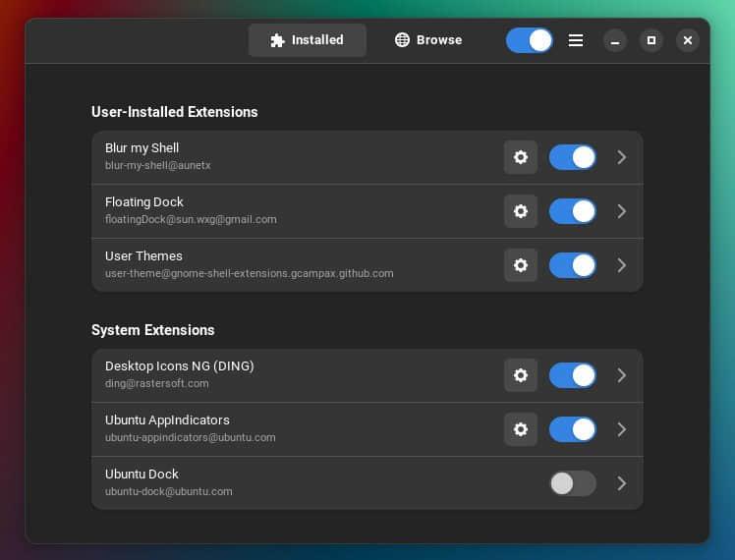
Task: Switch to the Browse tab
Action: tap(427, 40)
